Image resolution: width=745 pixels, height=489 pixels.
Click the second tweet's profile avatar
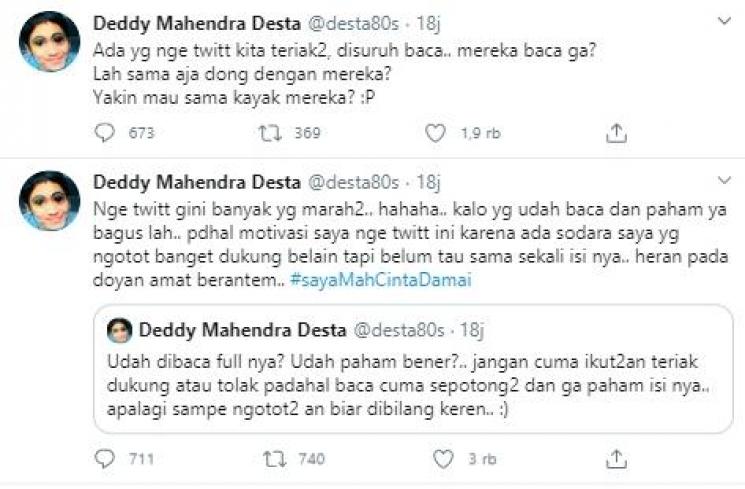point(48,202)
